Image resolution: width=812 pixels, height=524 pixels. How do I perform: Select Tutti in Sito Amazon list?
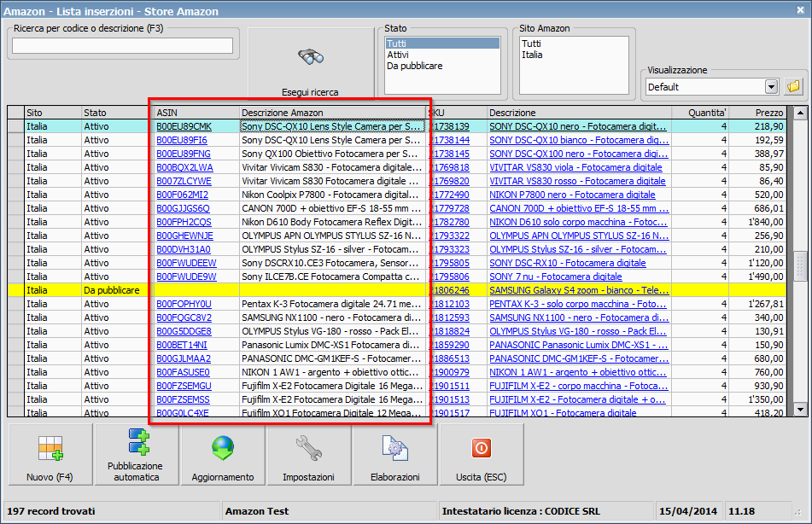click(x=531, y=44)
